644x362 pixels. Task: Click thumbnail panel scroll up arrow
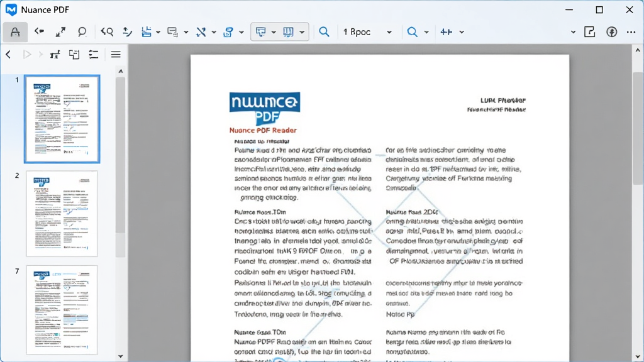pos(120,71)
